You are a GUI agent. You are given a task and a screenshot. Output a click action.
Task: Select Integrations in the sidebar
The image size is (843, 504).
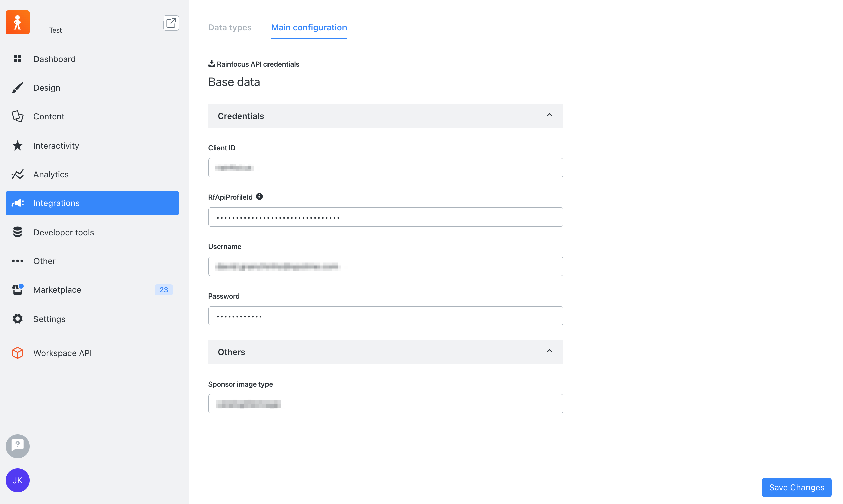coord(92,203)
